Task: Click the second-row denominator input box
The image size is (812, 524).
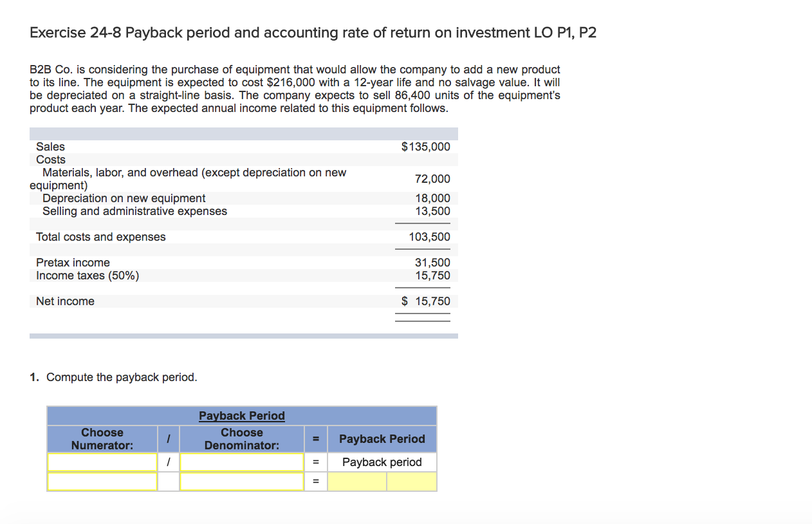Action: pos(242,482)
